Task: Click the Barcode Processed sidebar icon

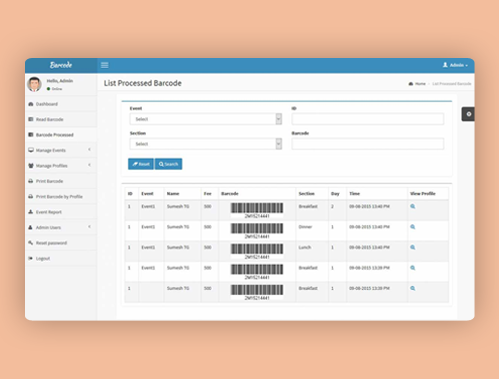Action: point(31,135)
